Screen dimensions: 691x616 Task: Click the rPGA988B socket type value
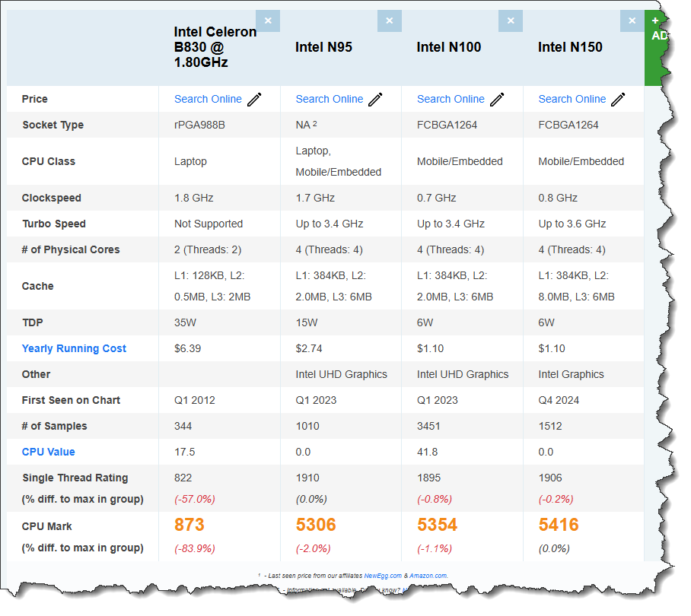199,125
